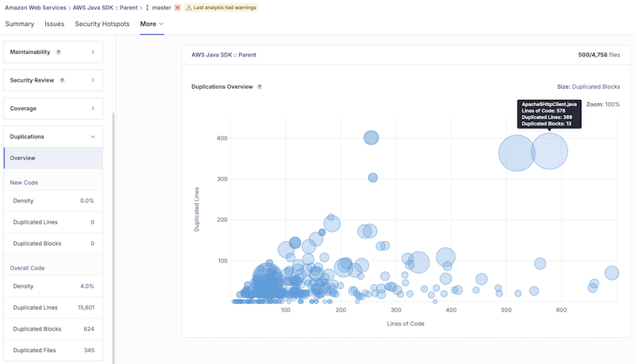Screen dimensions: 635x364
Task: Open the Amazon Web Services breadcrumb link
Action: click(35, 7)
